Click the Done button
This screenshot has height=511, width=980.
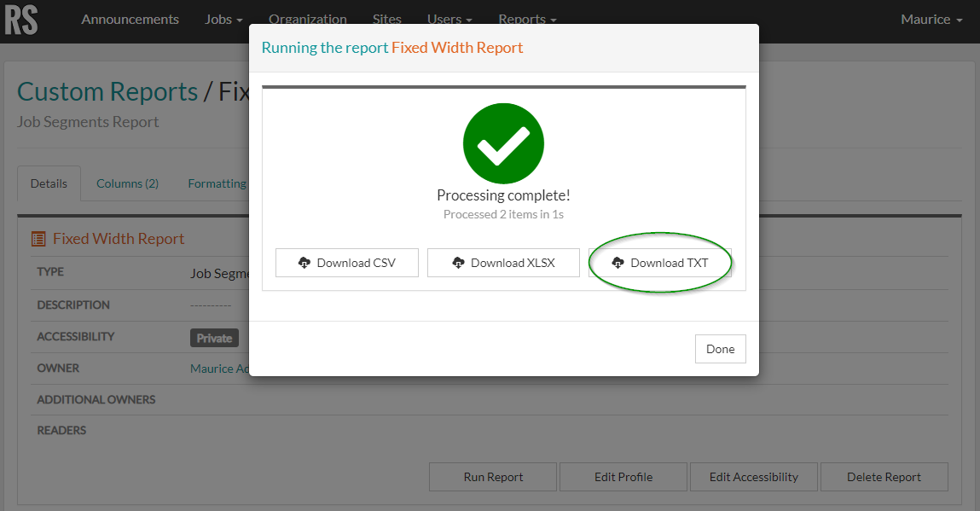719,348
